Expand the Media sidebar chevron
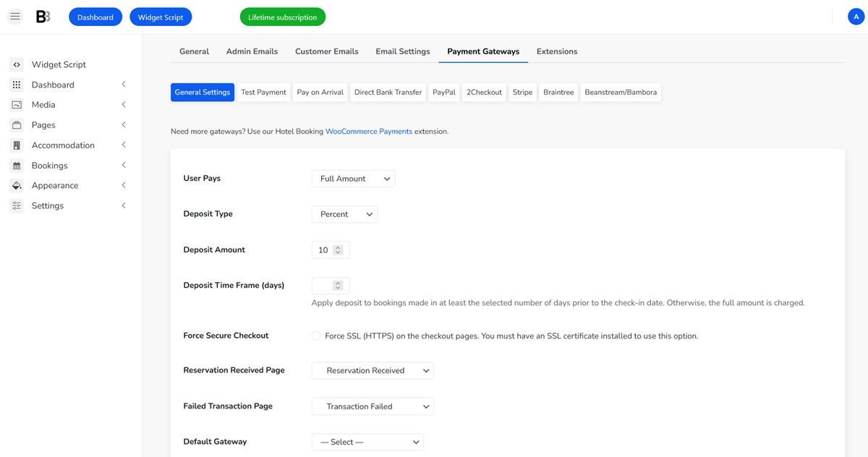This screenshot has width=868, height=457. (124, 105)
